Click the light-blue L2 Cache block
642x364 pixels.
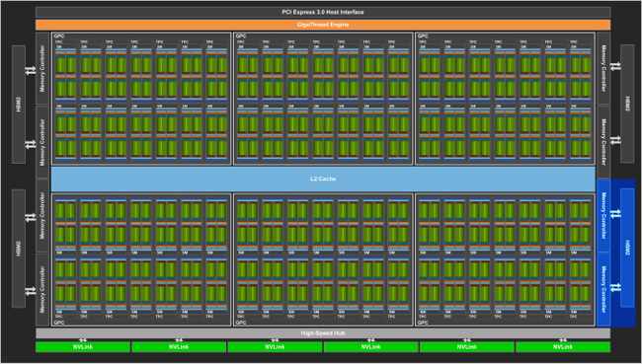pyautogui.click(x=323, y=179)
